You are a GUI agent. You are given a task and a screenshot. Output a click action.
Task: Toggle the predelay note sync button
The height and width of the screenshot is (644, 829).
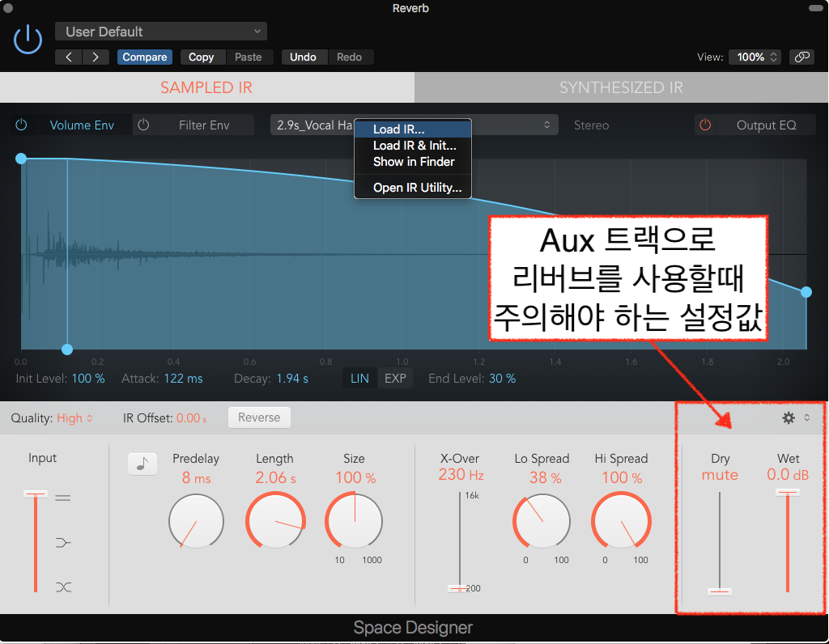(x=142, y=464)
